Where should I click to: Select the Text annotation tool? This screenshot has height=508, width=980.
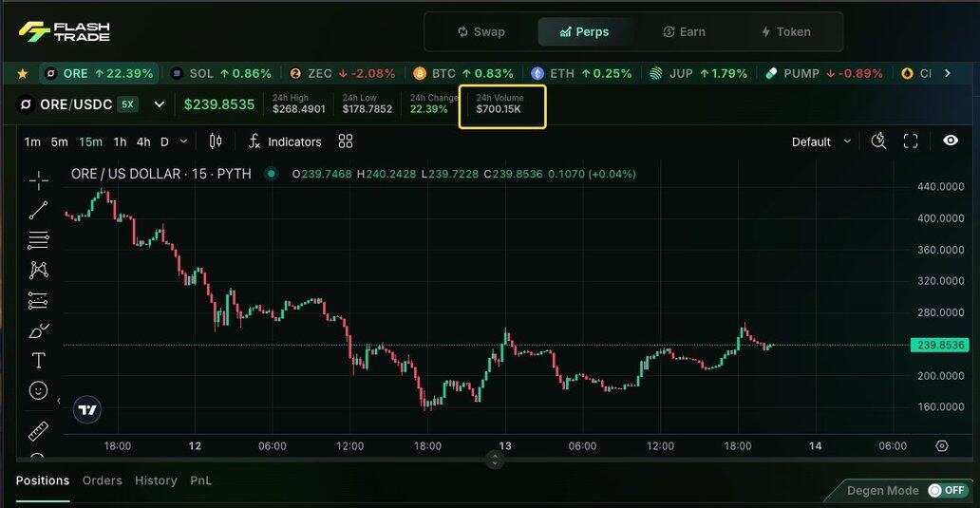[x=38, y=360]
